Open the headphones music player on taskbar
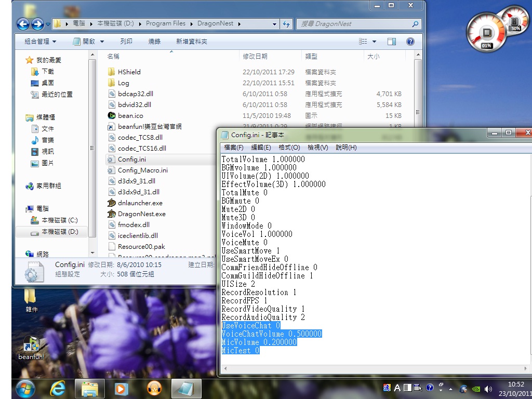 pos(154,389)
